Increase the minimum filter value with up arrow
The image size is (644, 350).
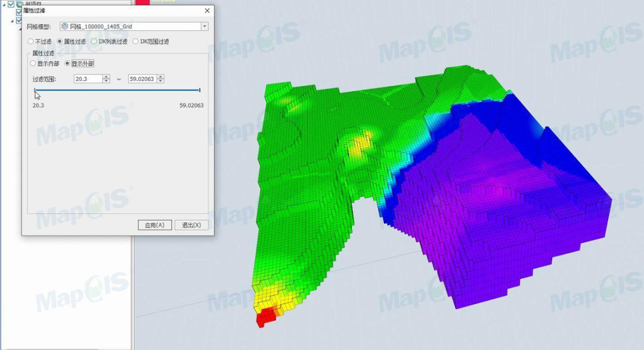106,77
